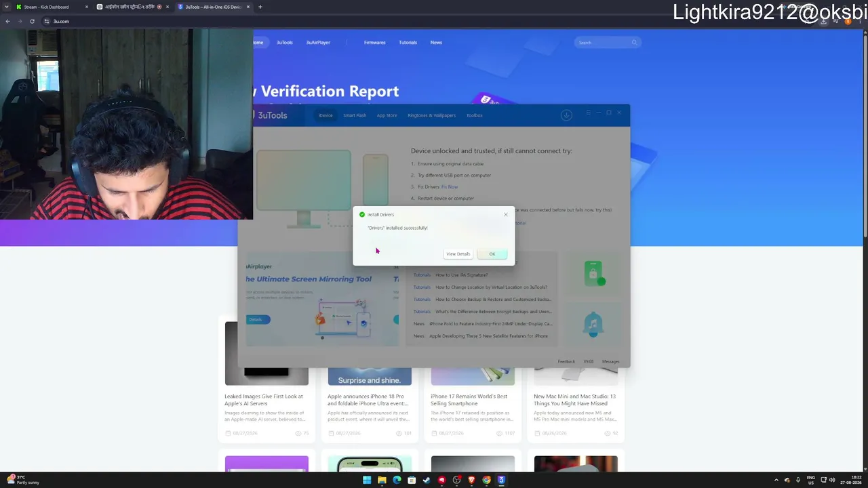Close the Stream - Kick Dashboard browser tab
The width and height of the screenshot is (868, 488).
click(x=86, y=7)
